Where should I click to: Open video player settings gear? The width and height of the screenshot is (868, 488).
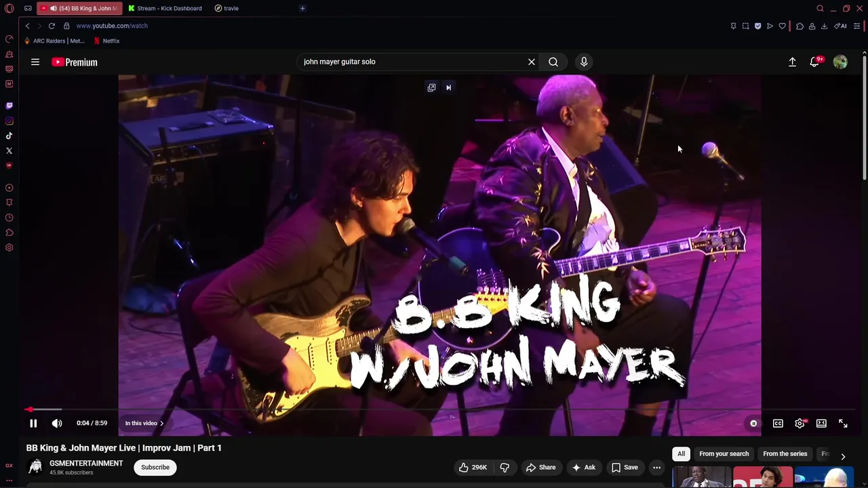800,423
